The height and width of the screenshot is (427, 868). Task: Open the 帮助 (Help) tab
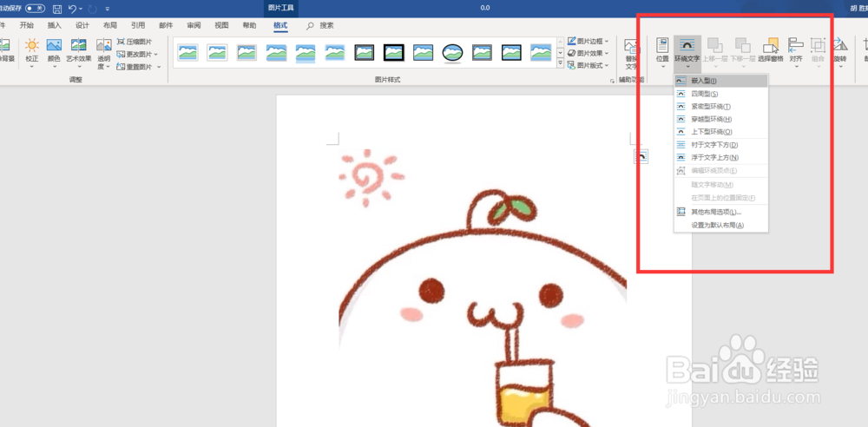[x=250, y=25]
